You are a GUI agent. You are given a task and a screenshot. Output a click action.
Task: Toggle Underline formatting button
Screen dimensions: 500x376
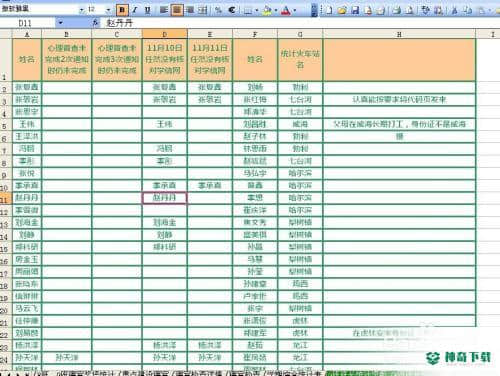tap(148, 10)
